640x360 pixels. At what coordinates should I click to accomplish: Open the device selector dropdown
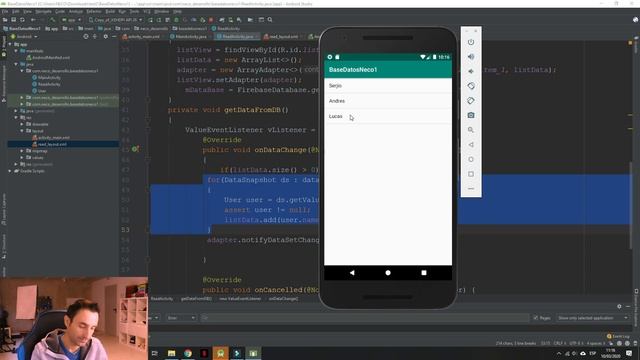click(115, 20)
